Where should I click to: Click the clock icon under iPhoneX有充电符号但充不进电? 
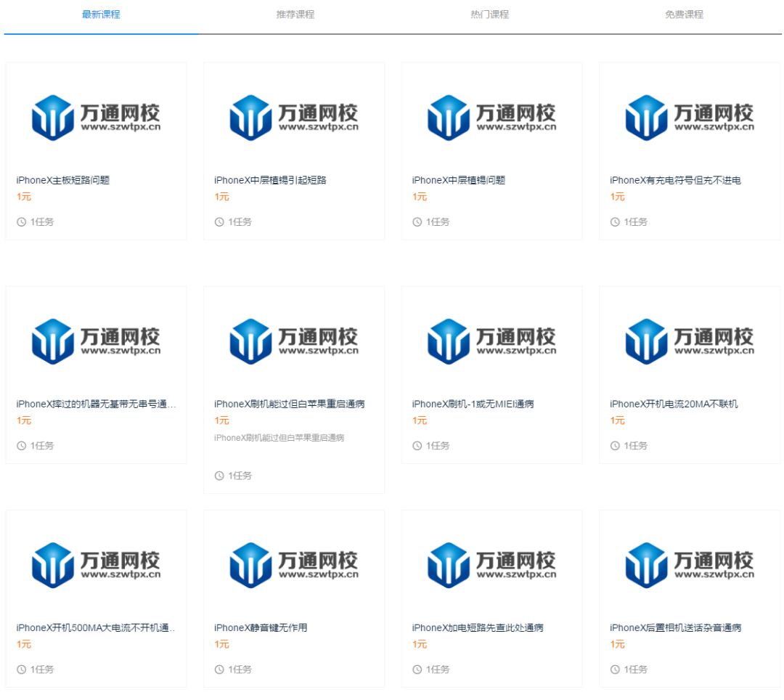(x=615, y=222)
